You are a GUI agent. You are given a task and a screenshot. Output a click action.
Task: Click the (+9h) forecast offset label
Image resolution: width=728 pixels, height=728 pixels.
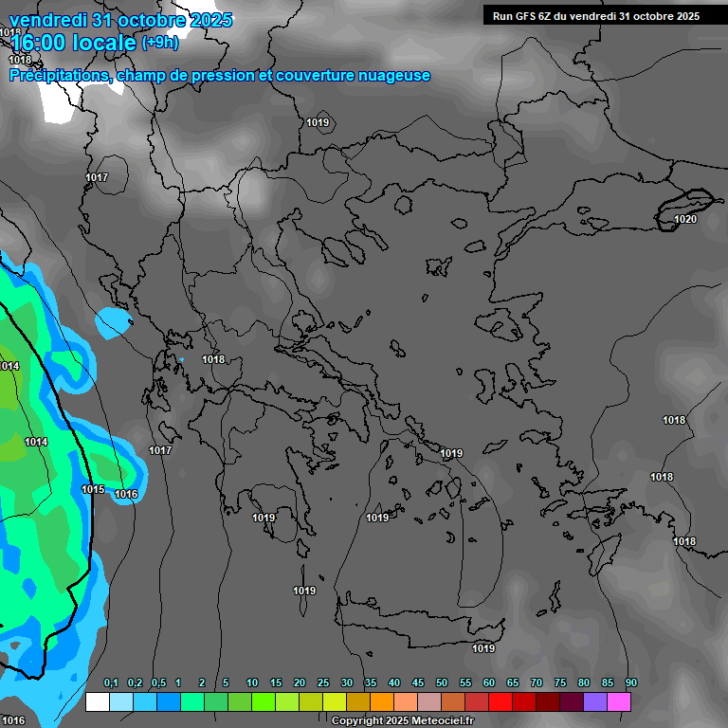(x=159, y=42)
